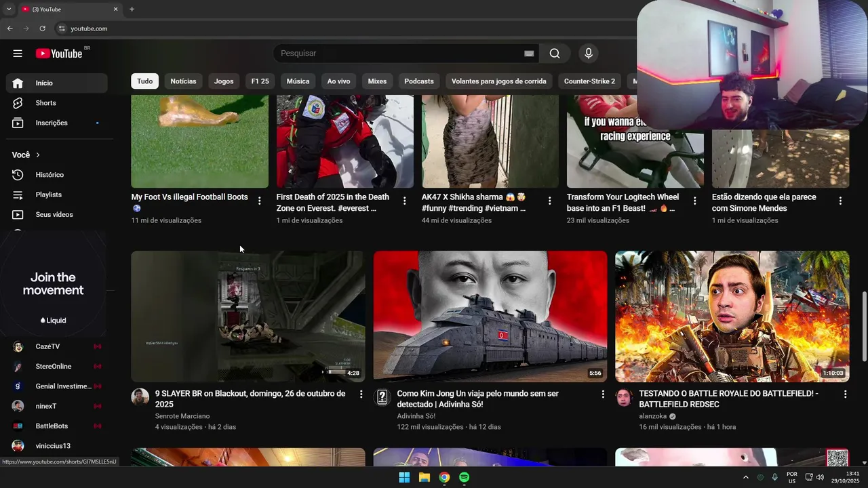Open options for My Foot Vs illegal Football Boots
The width and height of the screenshot is (868, 488).
(260, 201)
